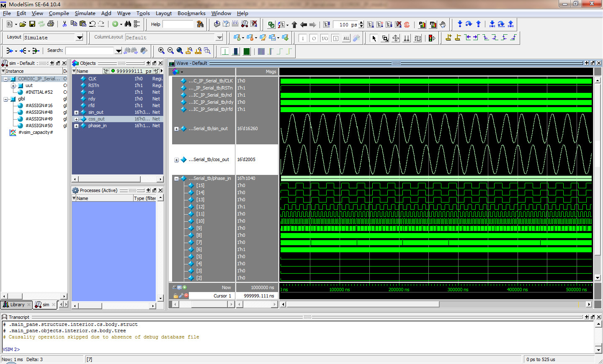Image resolution: width=603 pixels, height=364 pixels.
Task: Click the run length 100 ps field
Action: click(345, 25)
